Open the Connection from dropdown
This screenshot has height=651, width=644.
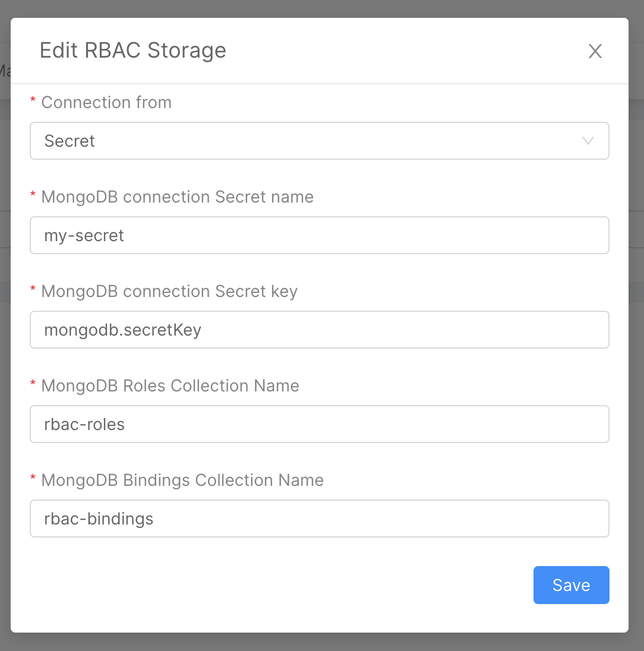point(320,141)
